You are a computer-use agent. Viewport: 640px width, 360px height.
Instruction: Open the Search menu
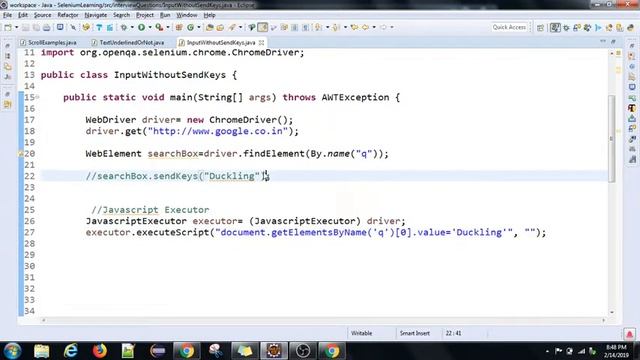(x=121, y=15)
